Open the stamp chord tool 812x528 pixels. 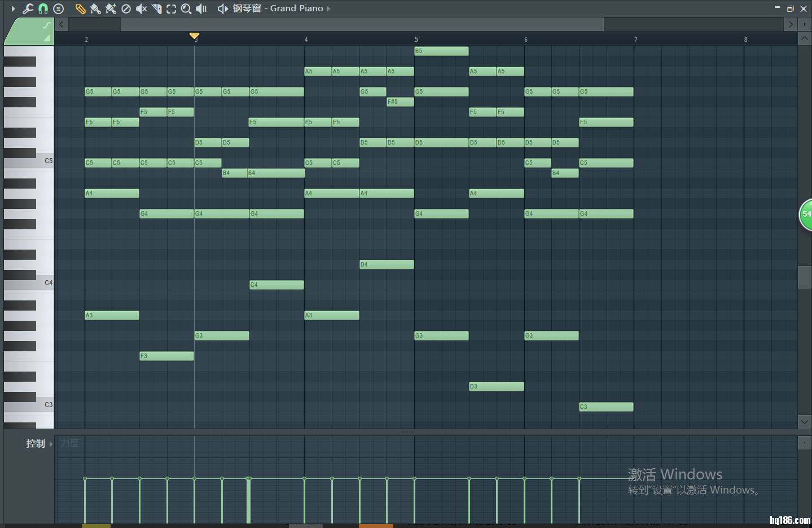[x=58, y=8]
